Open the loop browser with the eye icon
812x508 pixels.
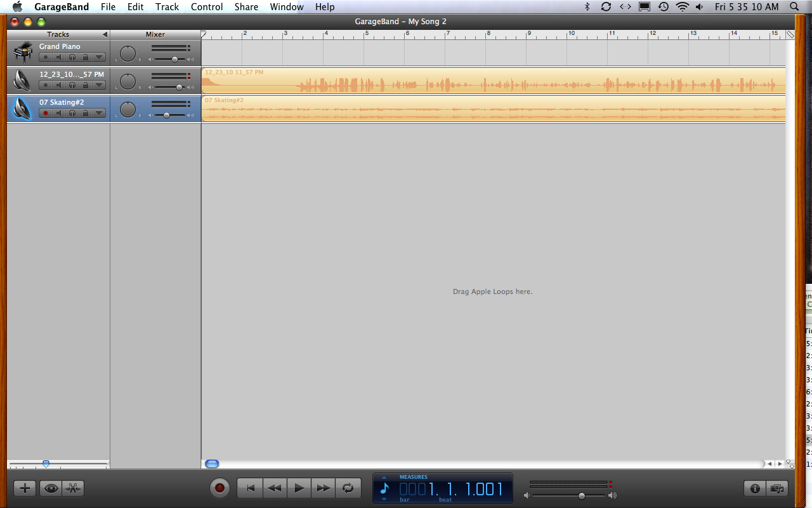[51, 488]
